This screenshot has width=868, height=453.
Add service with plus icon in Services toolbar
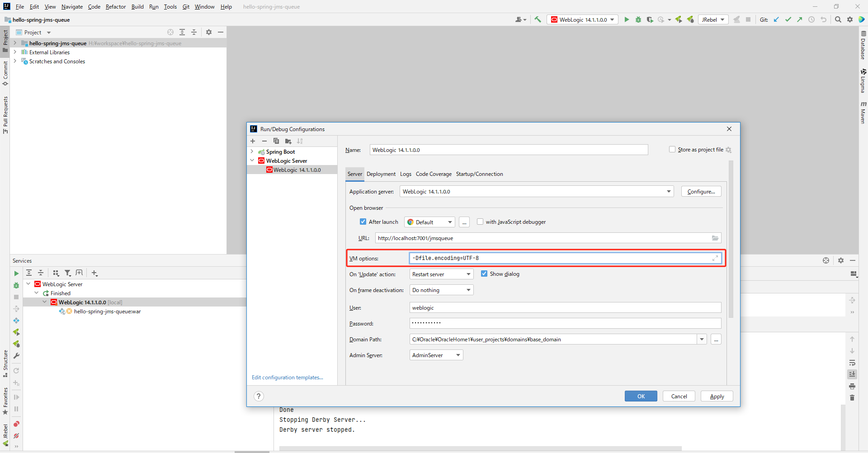pos(94,273)
